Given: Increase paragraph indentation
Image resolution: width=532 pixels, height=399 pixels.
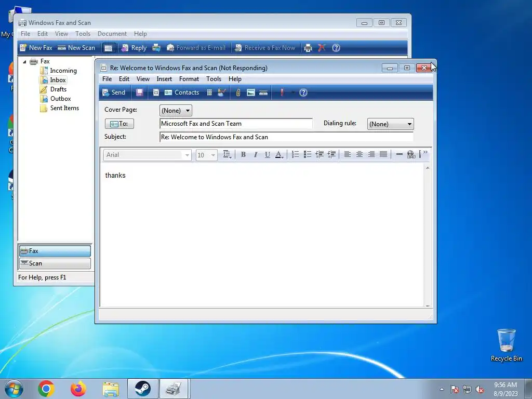Looking at the screenshot, I should [x=331, y=155].
